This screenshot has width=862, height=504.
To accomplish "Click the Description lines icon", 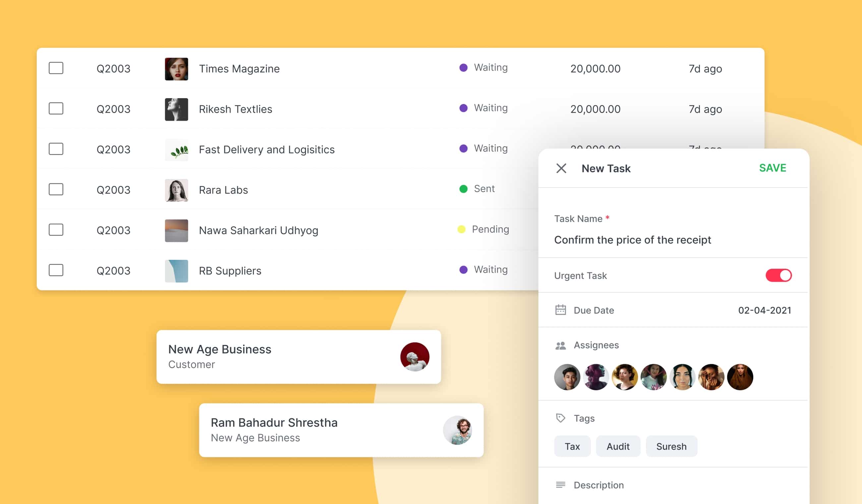I will (x=560, y=484).
